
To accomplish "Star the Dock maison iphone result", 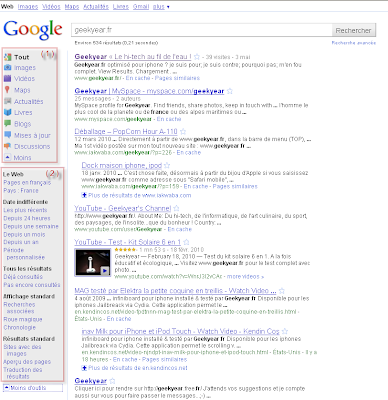I will [x=167, y=165].
